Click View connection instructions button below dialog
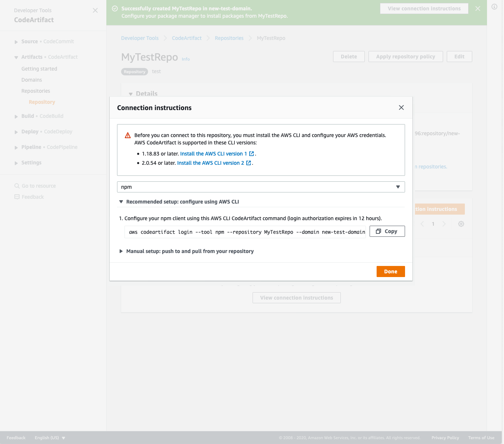 [296, 298]
